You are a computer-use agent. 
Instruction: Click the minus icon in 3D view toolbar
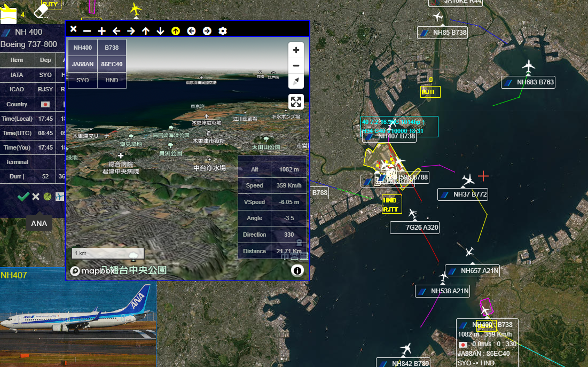coord(87,31)
